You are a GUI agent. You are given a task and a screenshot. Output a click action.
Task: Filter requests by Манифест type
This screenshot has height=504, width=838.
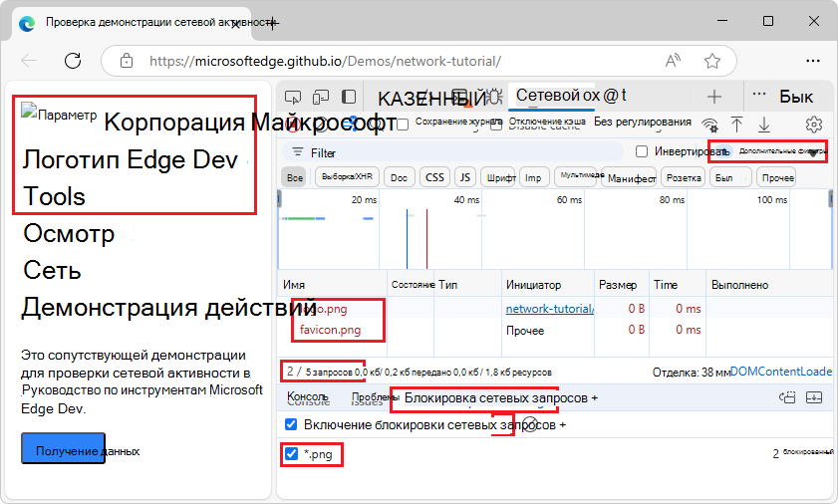point(631,178)
